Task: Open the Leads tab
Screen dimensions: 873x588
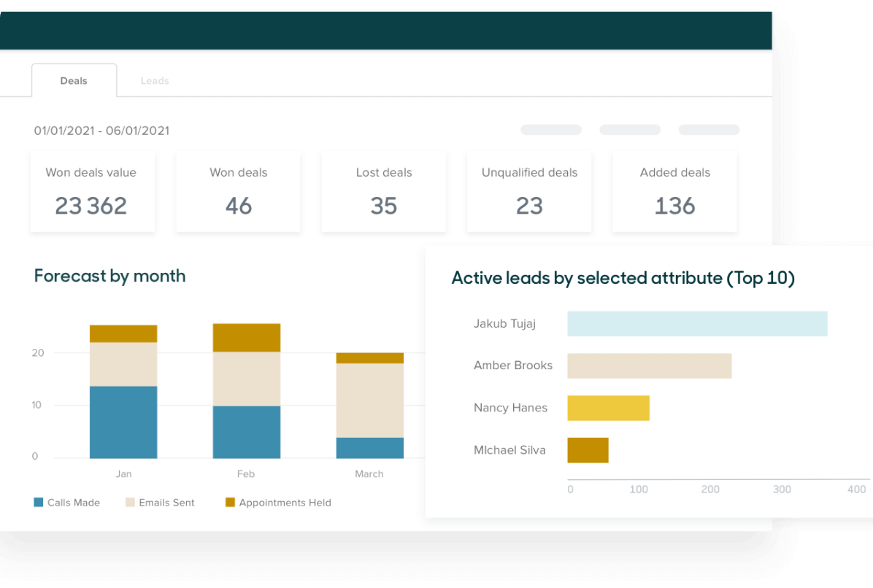Action: [x=155, y=81]
